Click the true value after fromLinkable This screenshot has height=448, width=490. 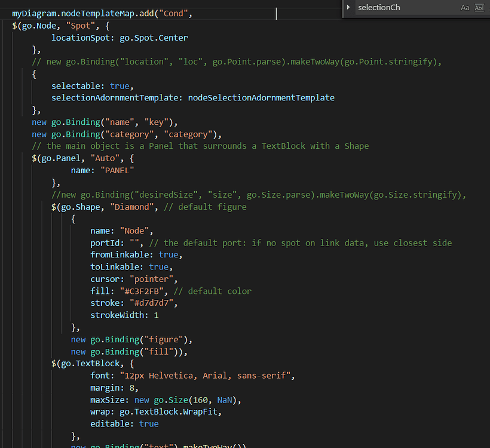point(169,254)
